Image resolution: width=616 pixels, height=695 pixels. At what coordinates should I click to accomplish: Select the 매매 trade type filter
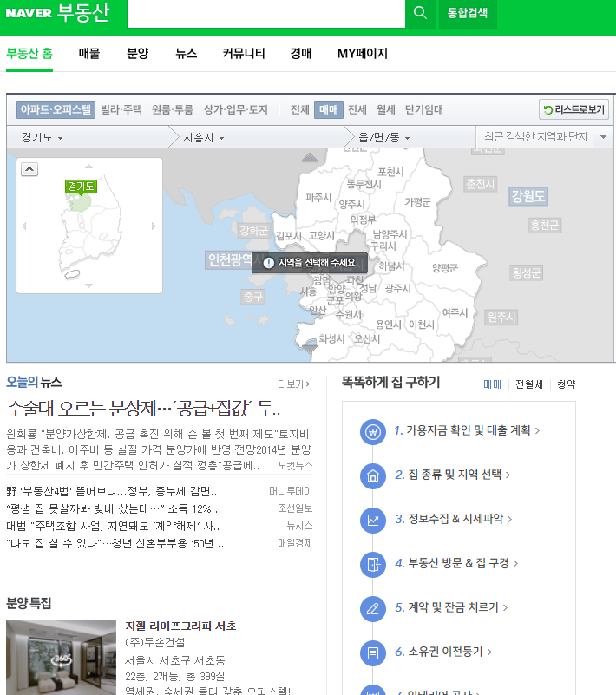coord(329,109)
